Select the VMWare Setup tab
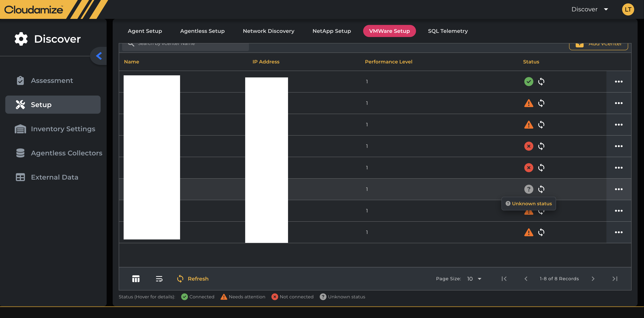The image size is (644, 318). (x=389, y=31)
